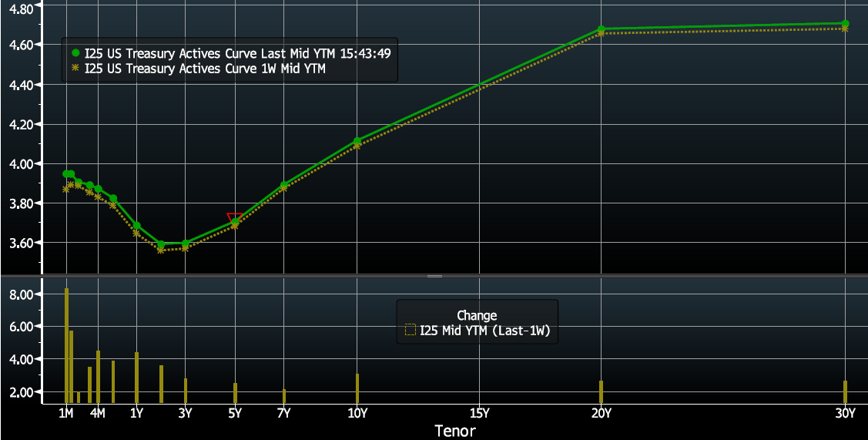Select the green data point at the 20Y tenor
The image size is (868, 440).
click(602, 29)
